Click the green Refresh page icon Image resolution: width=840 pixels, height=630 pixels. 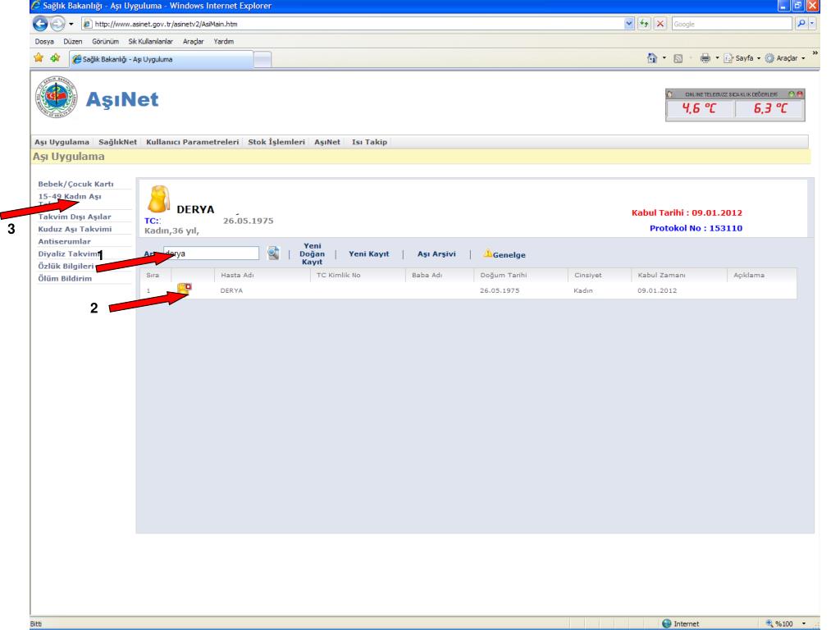tap(644, 24)
